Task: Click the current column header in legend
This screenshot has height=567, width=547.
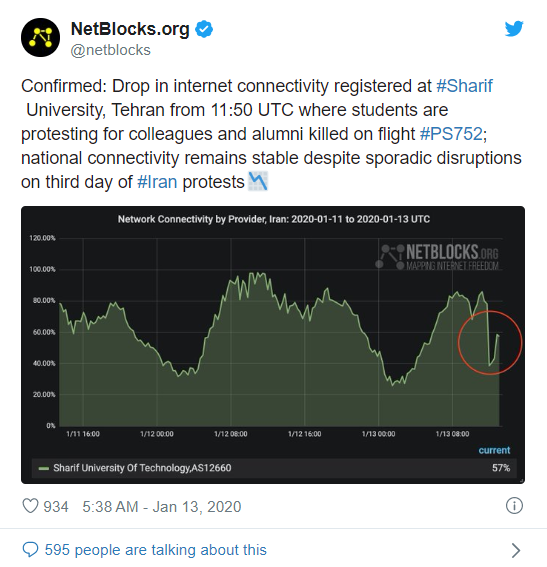Action: [x=494, y=450]
